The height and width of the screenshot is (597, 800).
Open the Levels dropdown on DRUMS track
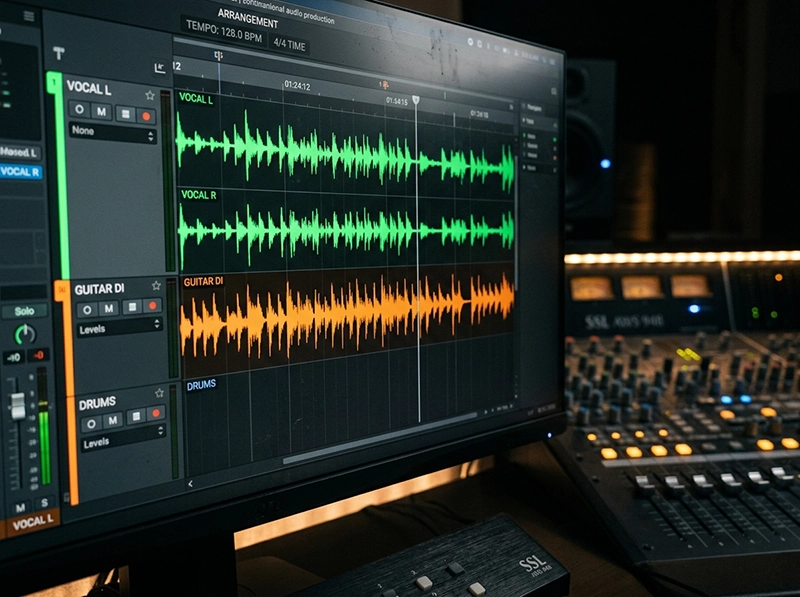[124, 439]
